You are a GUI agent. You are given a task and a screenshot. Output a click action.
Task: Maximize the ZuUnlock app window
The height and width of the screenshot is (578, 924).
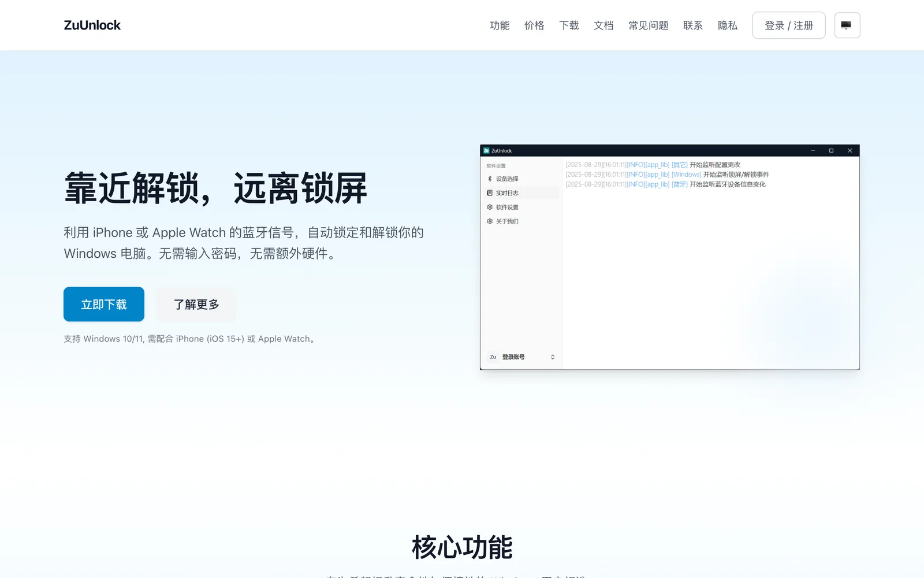[x=831, y=151]
